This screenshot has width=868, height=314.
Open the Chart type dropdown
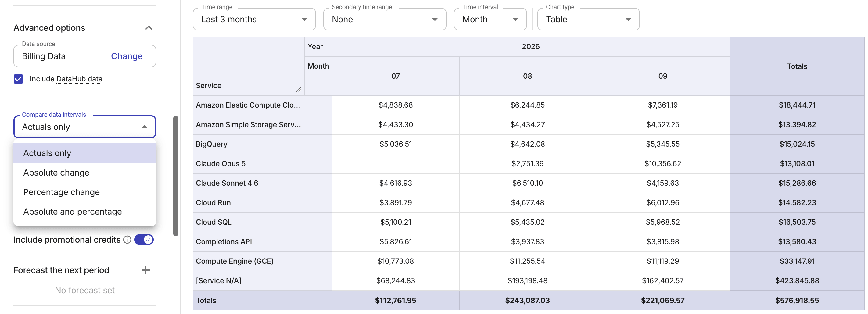pyautogui.click(x=588, y=19)
